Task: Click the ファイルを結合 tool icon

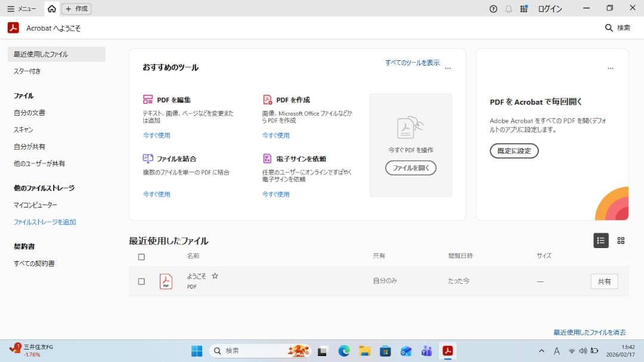Action: tap(148, 159)
